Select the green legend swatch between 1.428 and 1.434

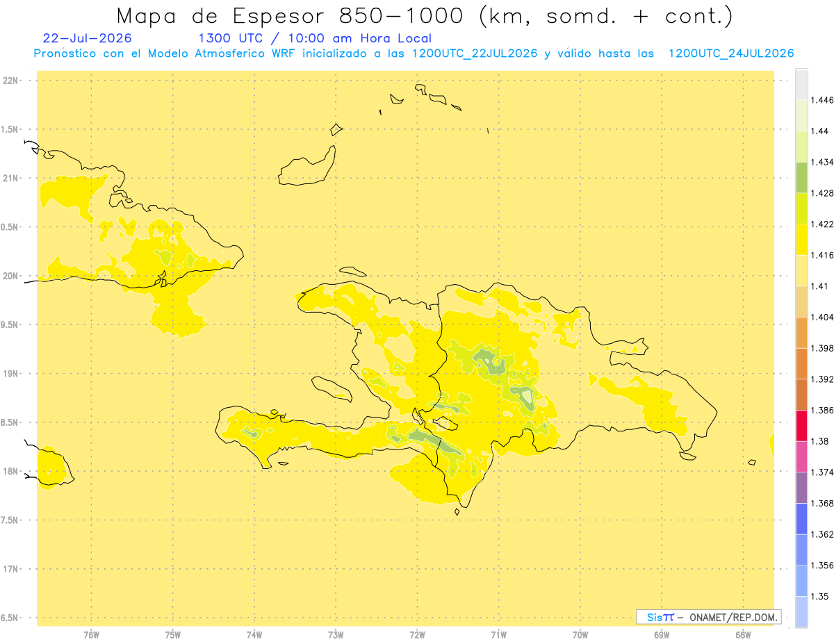click(x=801, y=177)
